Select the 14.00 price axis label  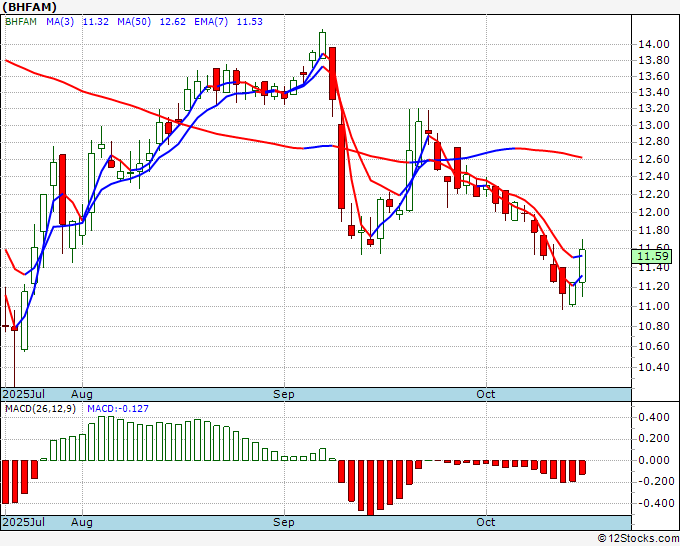654,44
